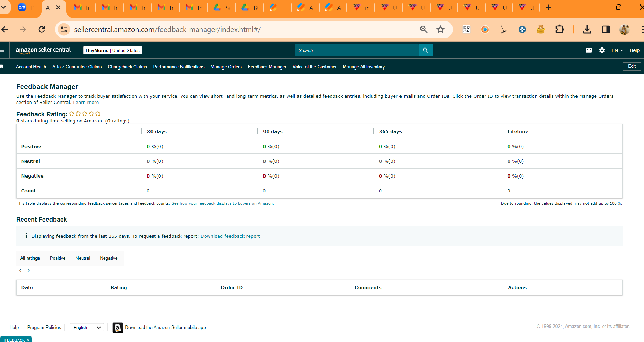Click the Edit button on the favorites bar
Viewport: 644px width, 342px height.
click(x=632, y=66)
